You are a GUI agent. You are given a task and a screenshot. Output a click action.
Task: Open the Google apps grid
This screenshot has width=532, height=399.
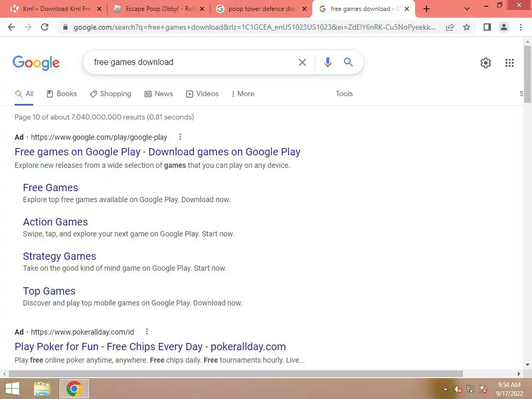pyautogui.click(x=509, y=63)
